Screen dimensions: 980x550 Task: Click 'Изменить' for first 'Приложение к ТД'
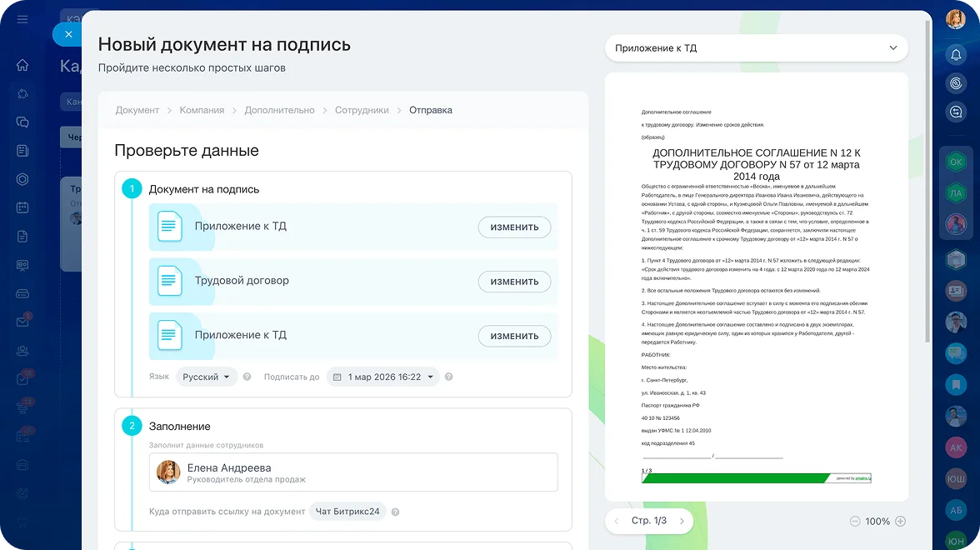point(514,227)
